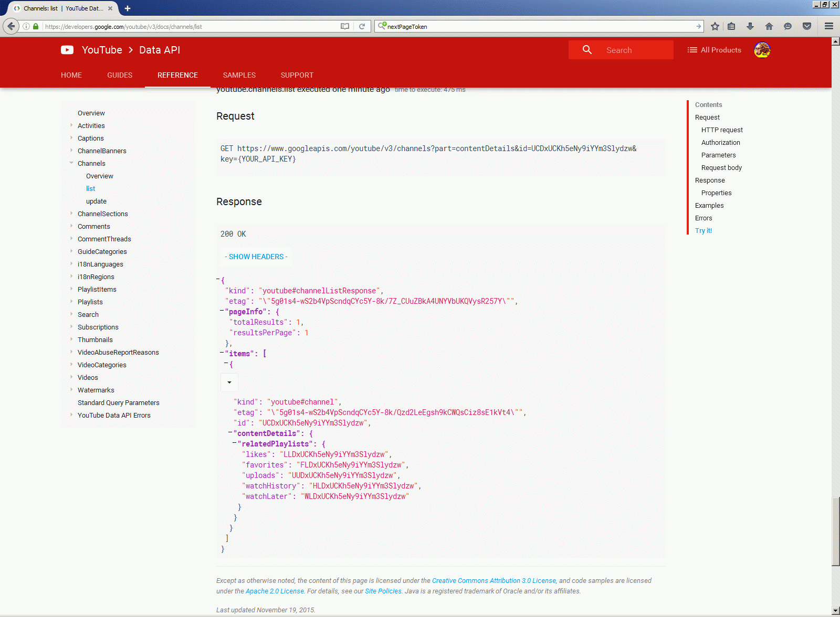Open the All Products menu
840x617 pixels.
click(714, 50)
